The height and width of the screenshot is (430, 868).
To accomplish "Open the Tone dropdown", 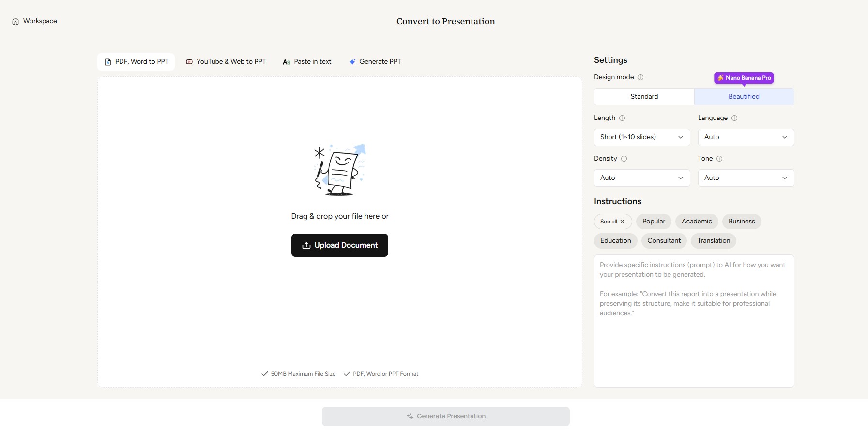I will tap(746, 178).
